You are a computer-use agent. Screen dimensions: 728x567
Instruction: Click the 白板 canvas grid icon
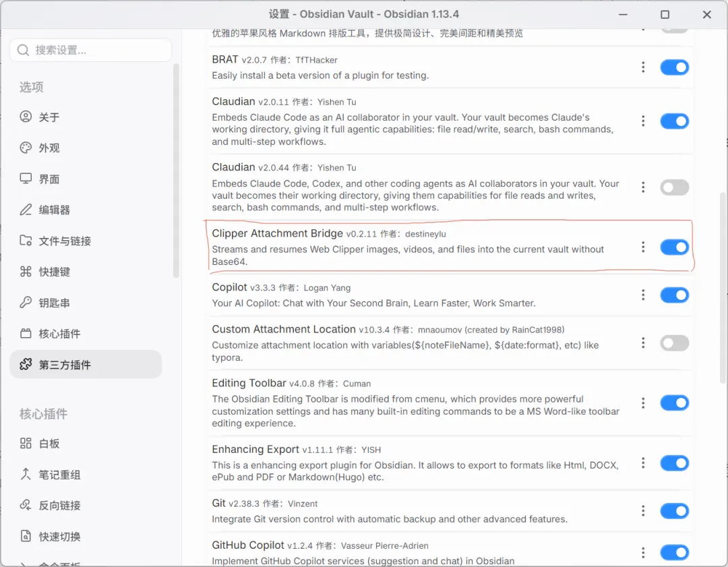tap(26, 443)
